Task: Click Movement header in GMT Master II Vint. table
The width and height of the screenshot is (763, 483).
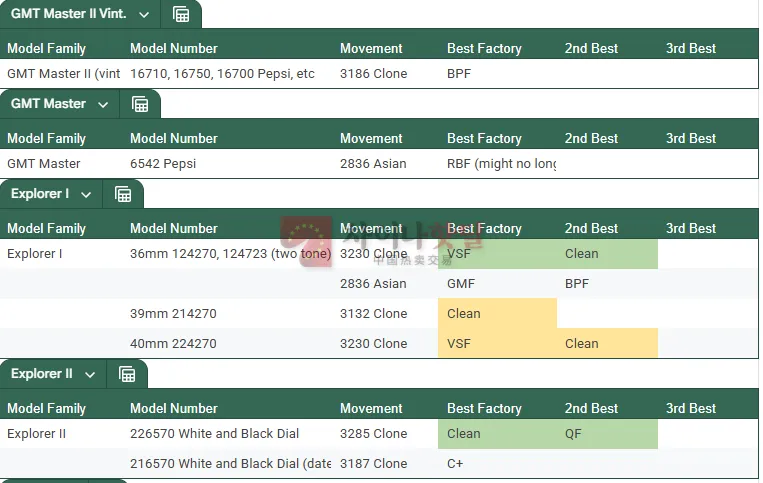Action: point(371,49)
